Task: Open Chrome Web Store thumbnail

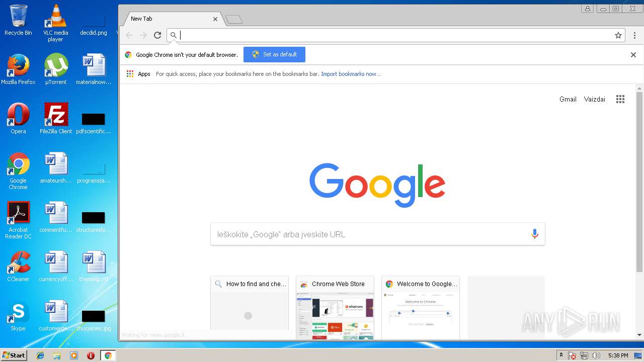Action: click(335, 308)
